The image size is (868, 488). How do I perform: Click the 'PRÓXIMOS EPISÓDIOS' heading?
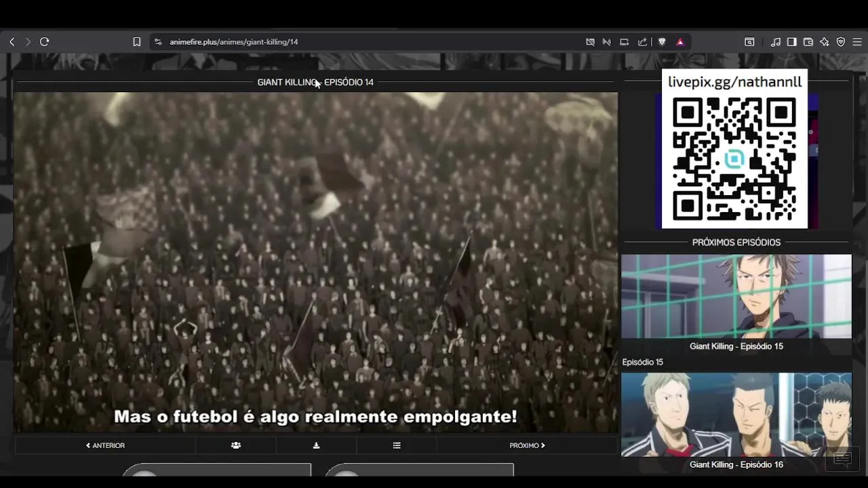click(736, 243)
